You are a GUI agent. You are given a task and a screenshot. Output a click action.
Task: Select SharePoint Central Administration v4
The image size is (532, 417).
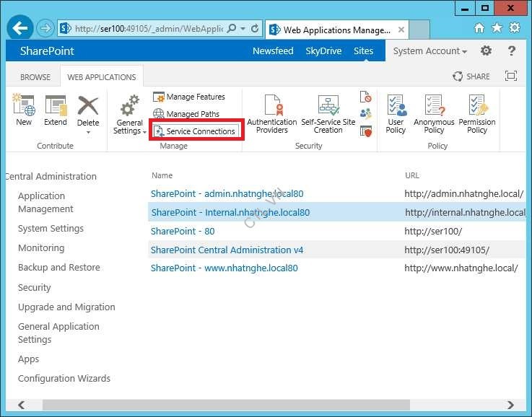pyautogui.click(x=227, y=250)
